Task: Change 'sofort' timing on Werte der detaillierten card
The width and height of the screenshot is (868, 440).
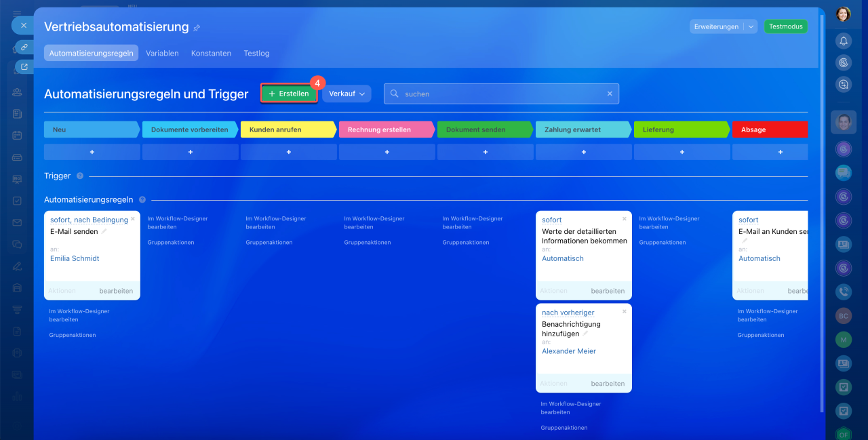Action: pyautogui.click(x=552, y=220)
